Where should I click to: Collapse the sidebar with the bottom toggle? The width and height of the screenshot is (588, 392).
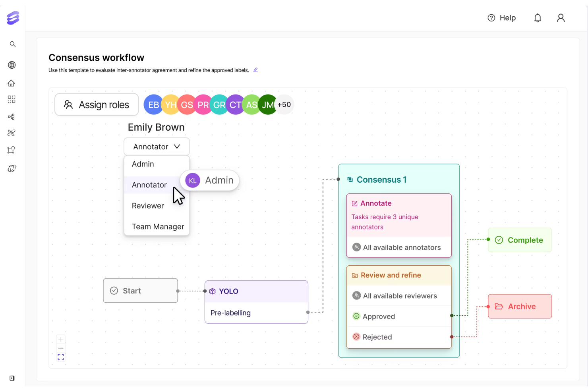pos(12,378)
